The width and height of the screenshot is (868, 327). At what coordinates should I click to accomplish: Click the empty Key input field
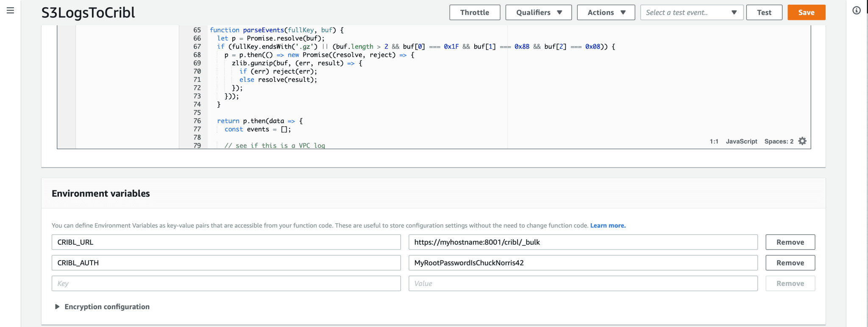point(226,283)
